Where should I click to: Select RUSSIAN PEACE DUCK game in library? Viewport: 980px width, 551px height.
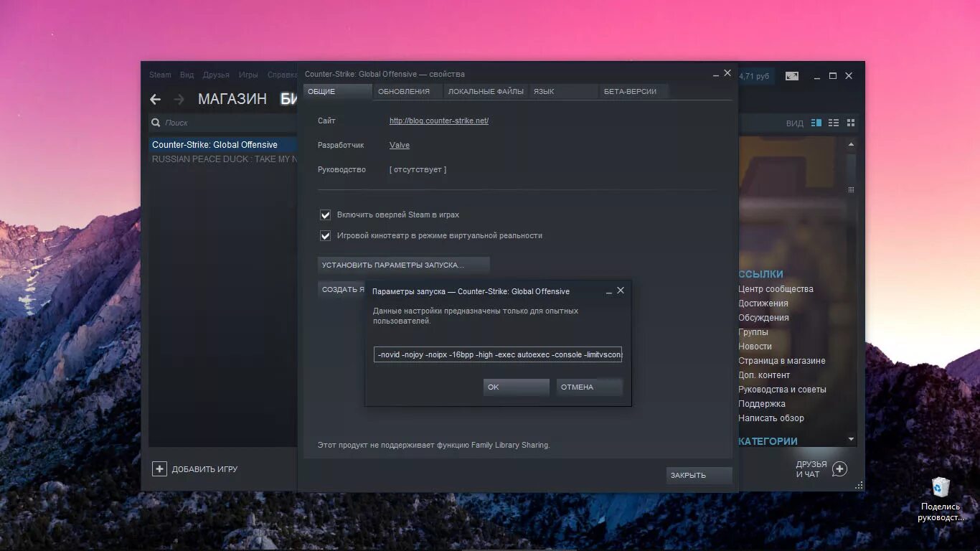pos(222,159)
